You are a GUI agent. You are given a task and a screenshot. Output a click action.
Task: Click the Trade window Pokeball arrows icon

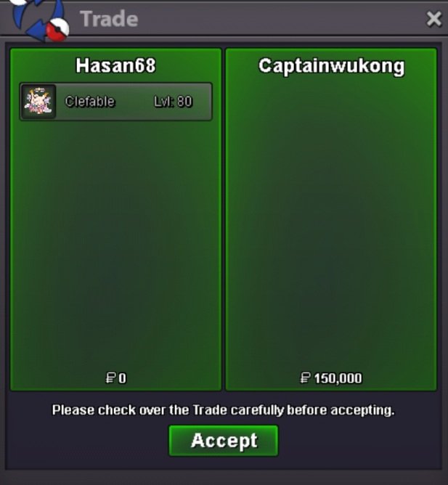[40, 19]
